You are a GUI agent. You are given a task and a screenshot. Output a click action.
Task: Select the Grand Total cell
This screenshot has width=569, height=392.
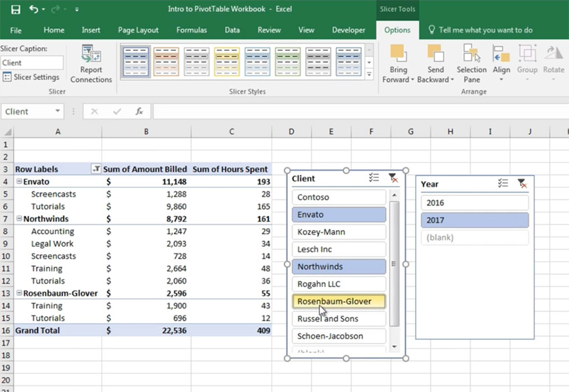58,330
